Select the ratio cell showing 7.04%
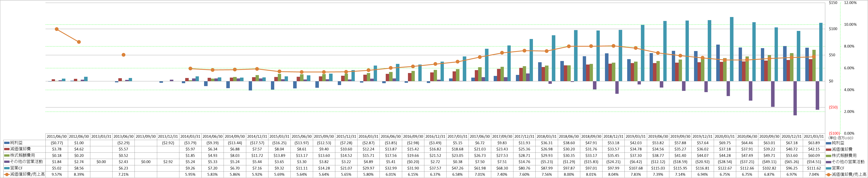868x178 pixels. click(814, 174)
